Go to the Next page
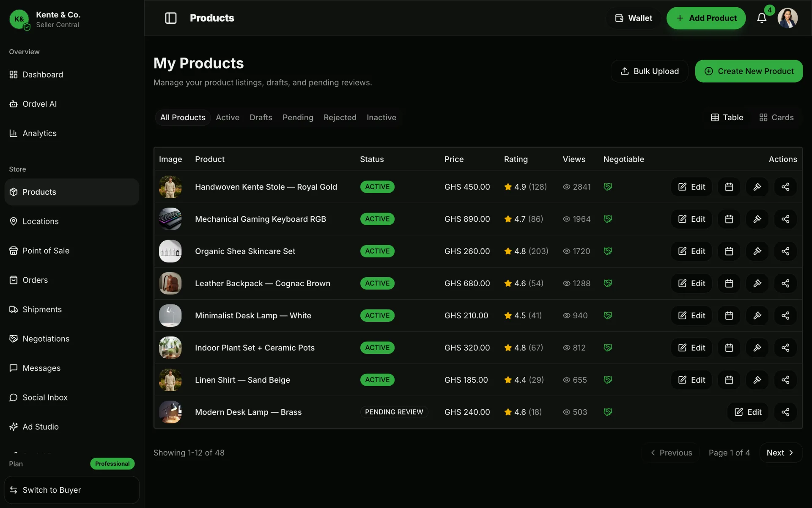Screen dimensions: 812x508 point(781,453)
